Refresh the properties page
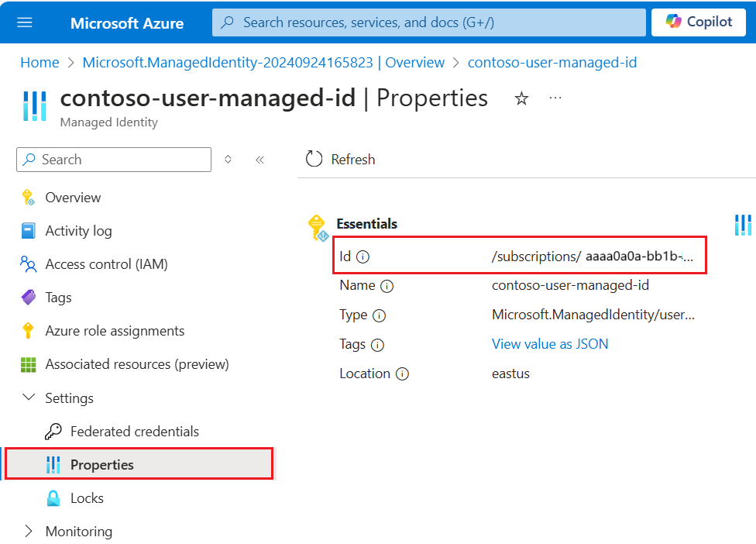Viewport: 756px width, 544px height. 340,160
